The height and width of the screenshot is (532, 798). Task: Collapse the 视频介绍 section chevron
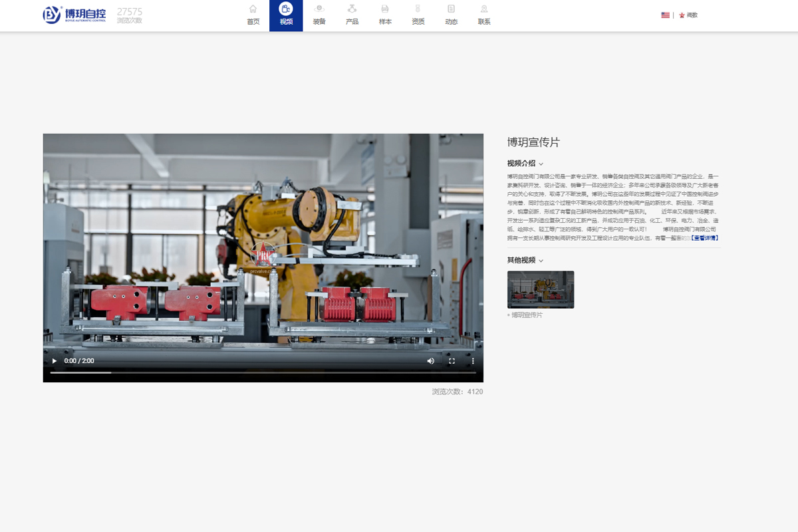541,164
